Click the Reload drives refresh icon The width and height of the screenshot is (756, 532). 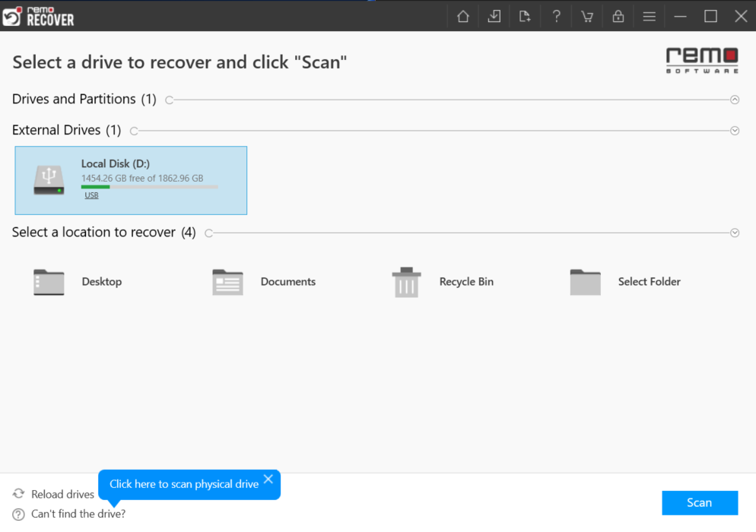click(18, 494)
